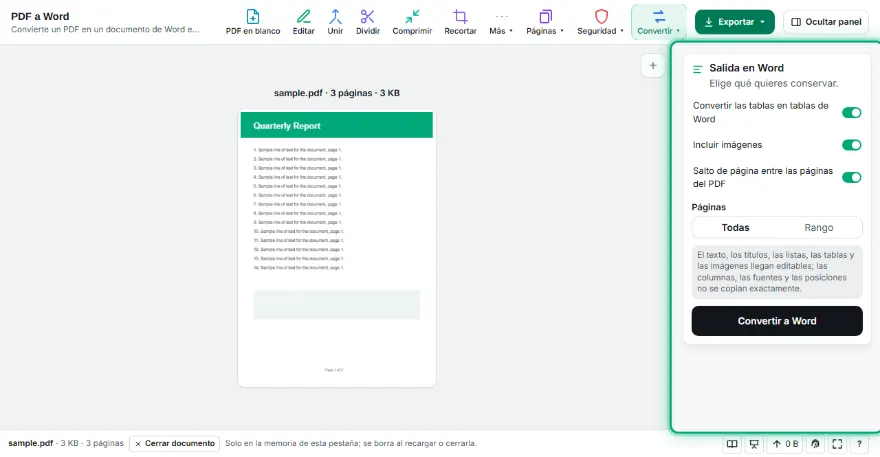Click the 'El texto, los títulos, las listas' info note
The width and height of the screenshot is (880, 457).
777,272
